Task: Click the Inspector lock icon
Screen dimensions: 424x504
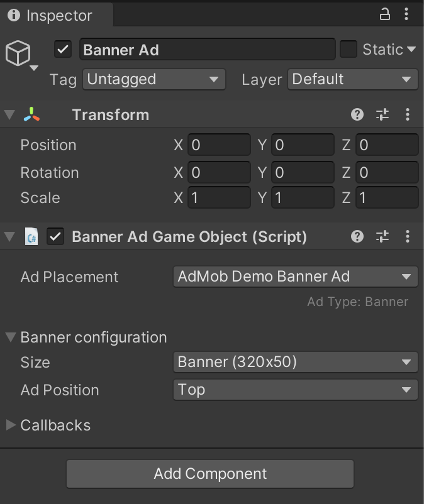Action: point(384,14)
